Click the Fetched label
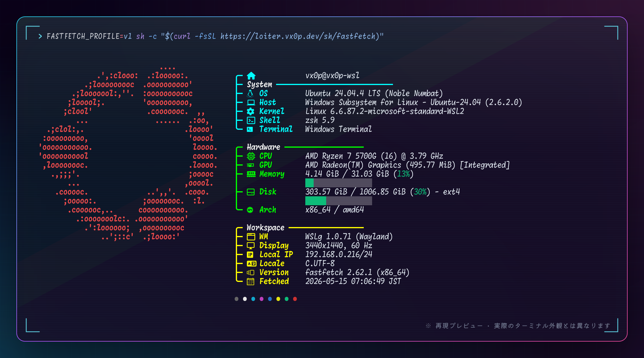This screenshot has height=358, width=644. point(274,281)
